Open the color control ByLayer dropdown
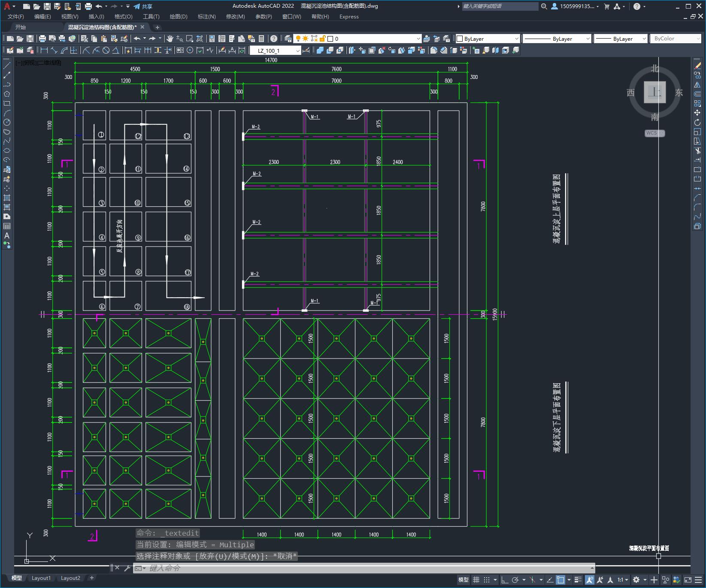The height and width of the screenshot is (588, 706). 488,39
